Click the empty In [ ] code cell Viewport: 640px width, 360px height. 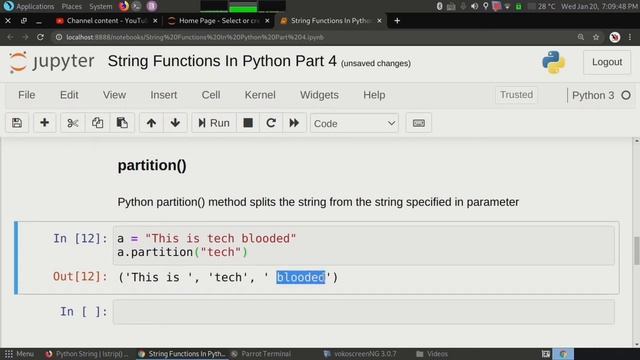[x=363, y=312]
